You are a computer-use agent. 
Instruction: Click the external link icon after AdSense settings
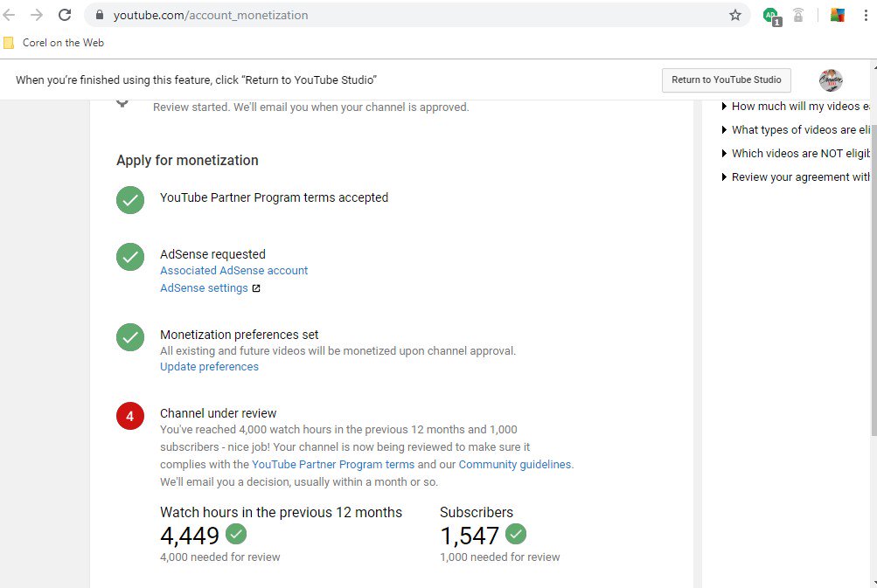coord(256,288)
